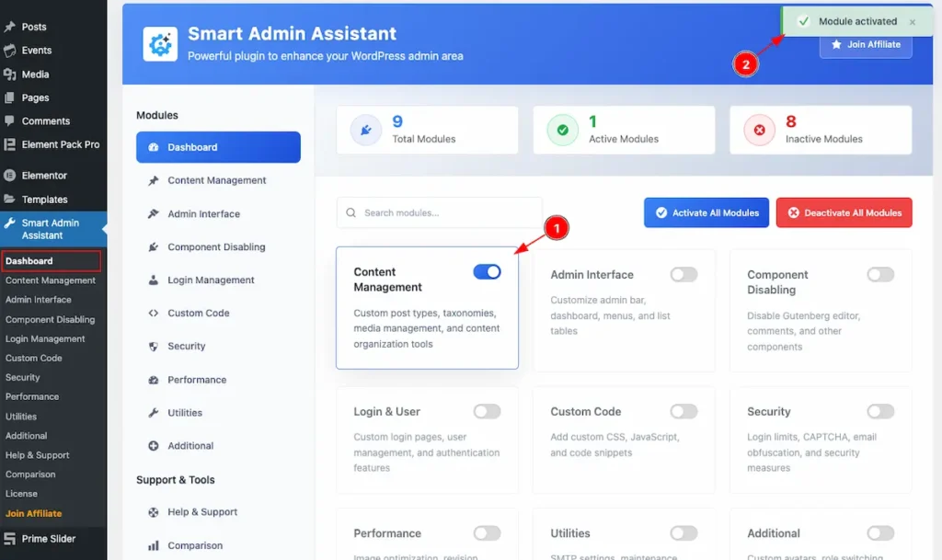
Task: Click the Custom Code brackets icon
Action: point(154,314)
